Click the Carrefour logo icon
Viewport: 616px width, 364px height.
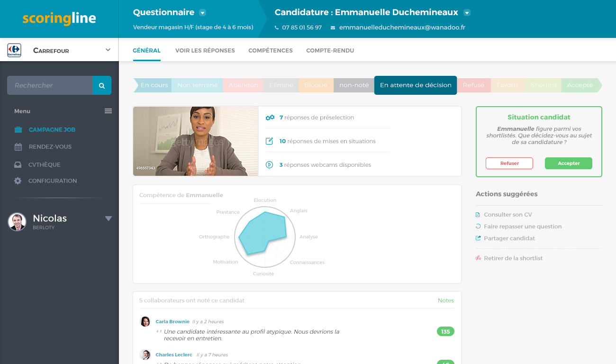pyautogui.click(x=14, y=50)
